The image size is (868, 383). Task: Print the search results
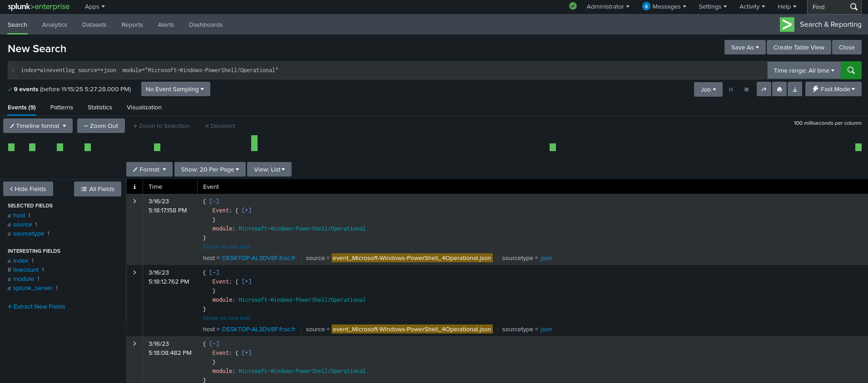click(x=779, y=89)
